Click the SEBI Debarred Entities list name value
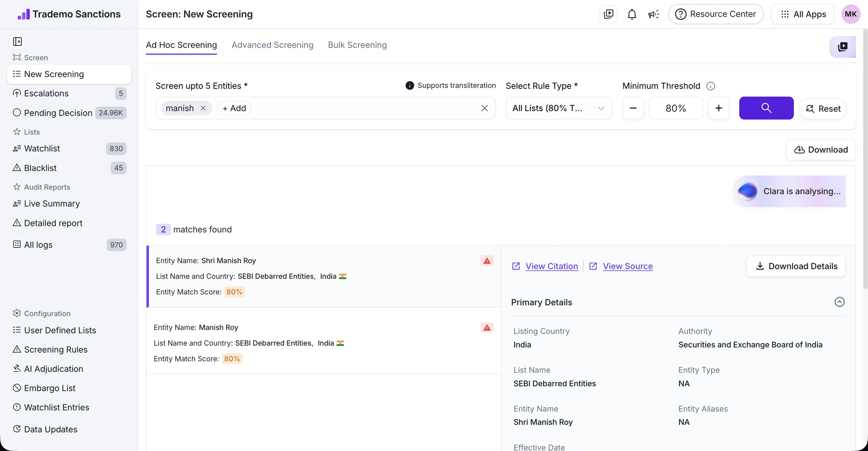 tap(554, 383)
